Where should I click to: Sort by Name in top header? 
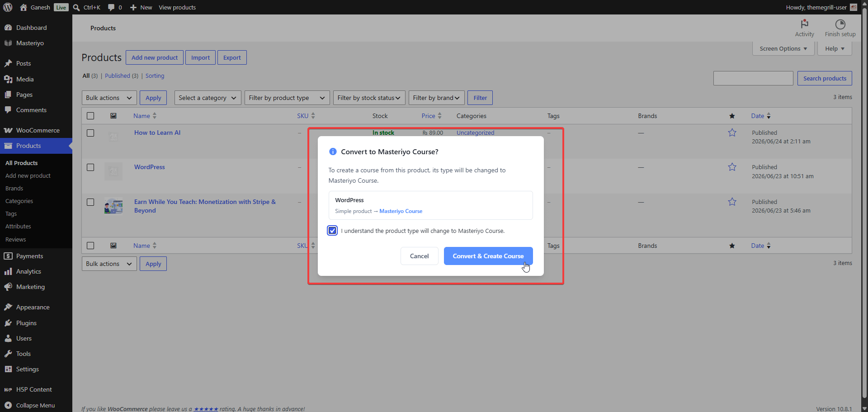point(145,116)
